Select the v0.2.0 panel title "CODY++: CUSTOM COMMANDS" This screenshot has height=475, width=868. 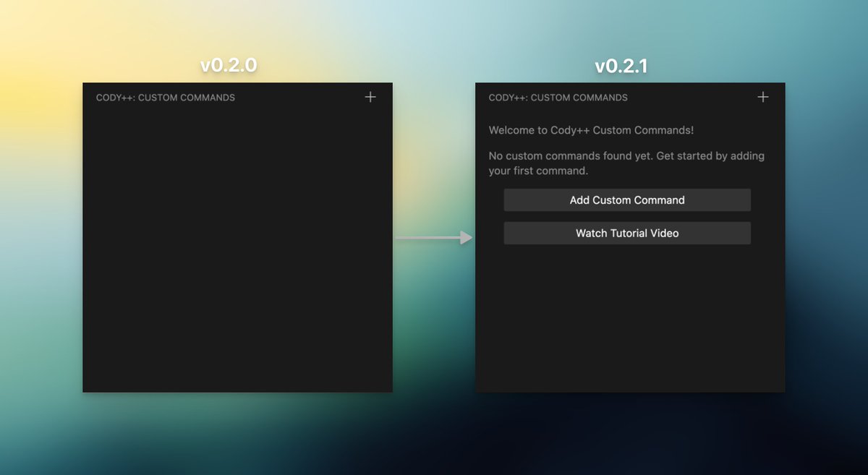[166, 98]
